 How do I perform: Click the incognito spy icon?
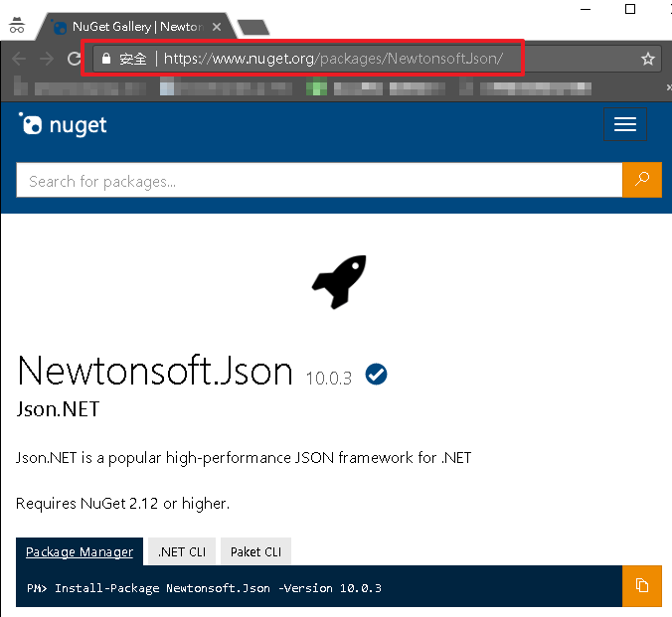(17, 25)
